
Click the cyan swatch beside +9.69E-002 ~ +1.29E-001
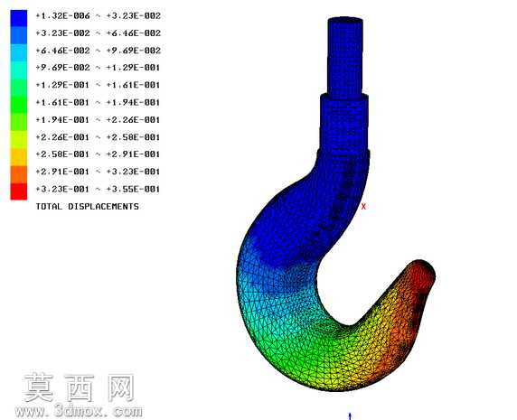19,70
